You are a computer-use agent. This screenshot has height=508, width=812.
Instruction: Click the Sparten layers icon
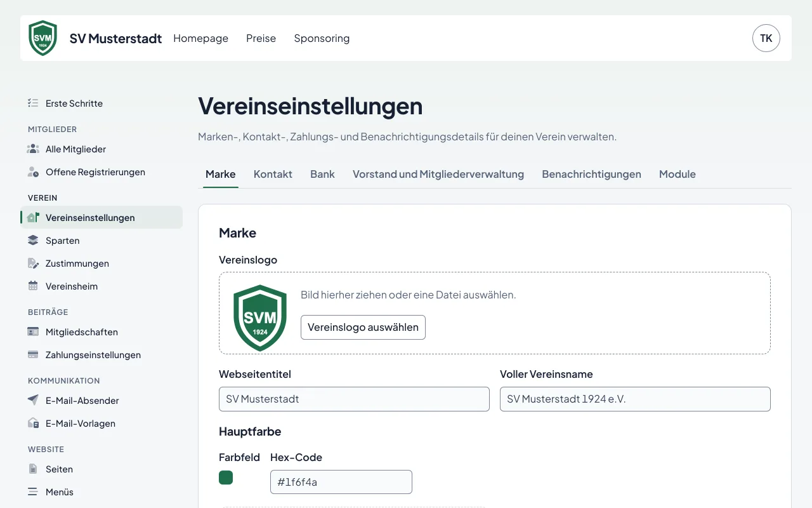point(33,240)
